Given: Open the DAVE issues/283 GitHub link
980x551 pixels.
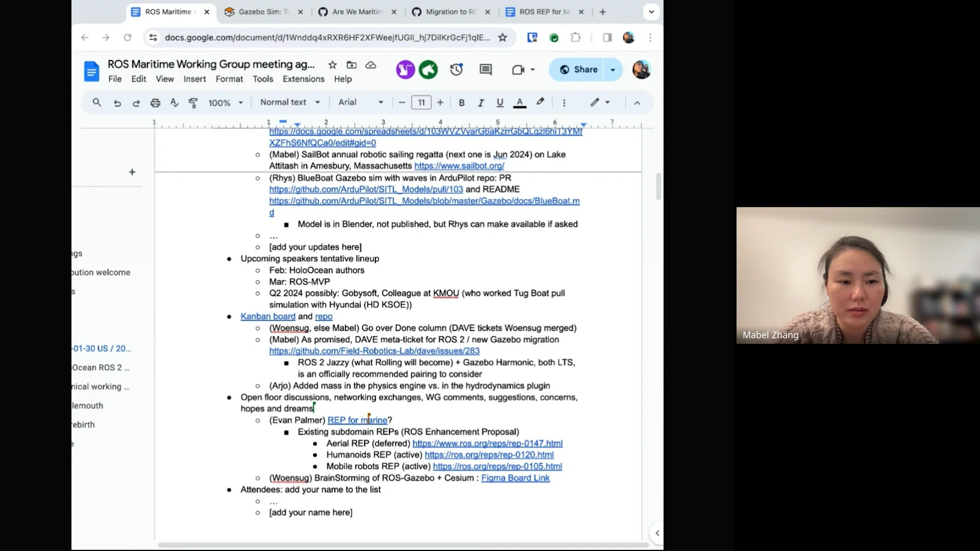Looking at the screenshot, I should coord(374,351).
